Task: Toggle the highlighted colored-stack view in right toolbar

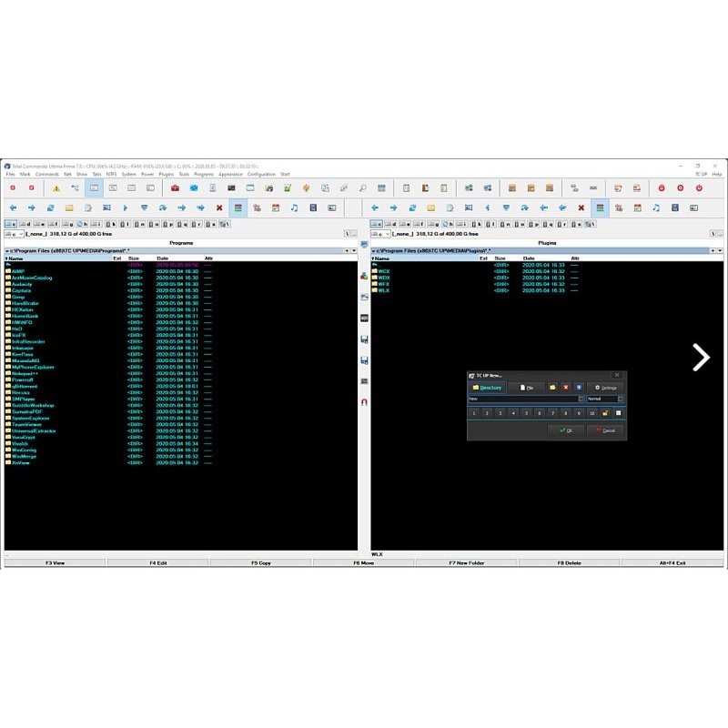Action: [x=600, y=207]
